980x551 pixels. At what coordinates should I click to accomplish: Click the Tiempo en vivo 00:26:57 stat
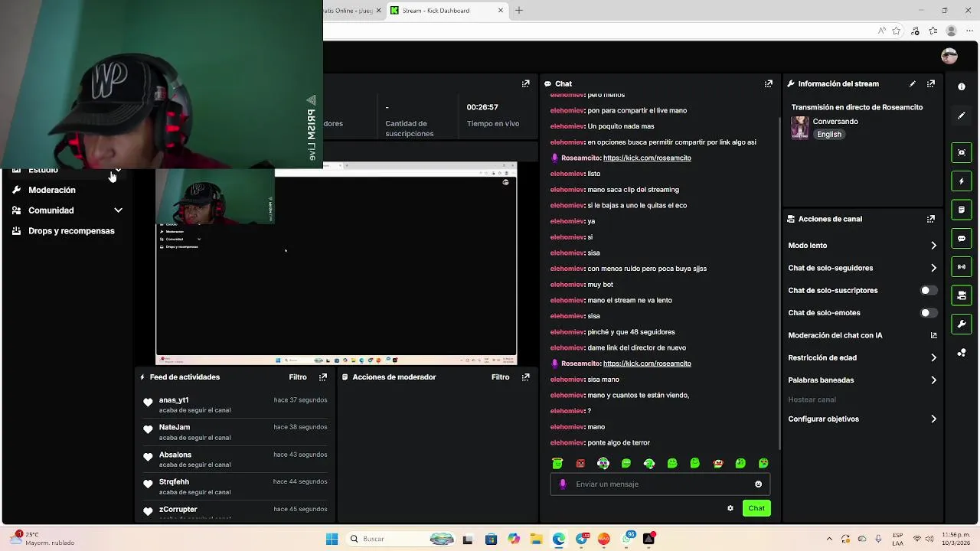pyautogui.click(x=493, y=116)
